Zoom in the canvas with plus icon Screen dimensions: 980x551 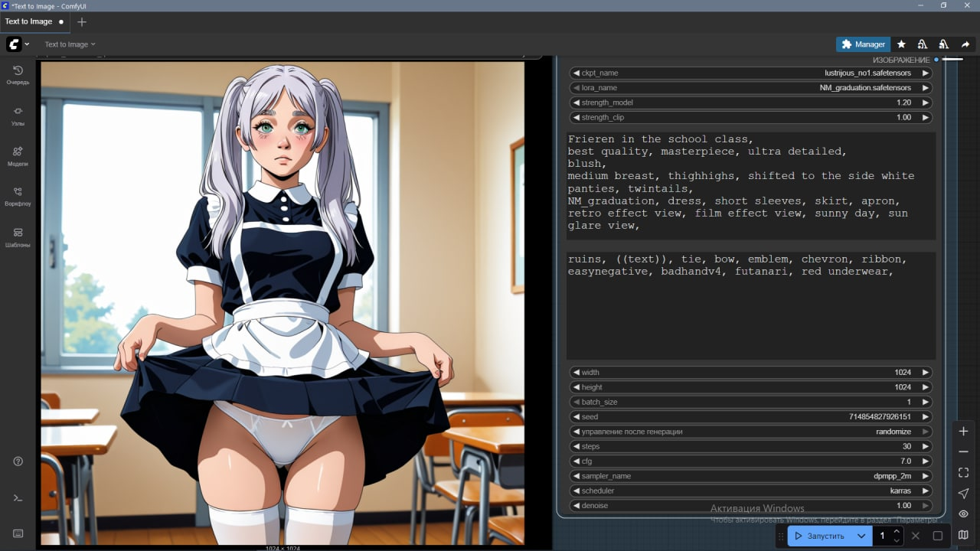point(963,432)
